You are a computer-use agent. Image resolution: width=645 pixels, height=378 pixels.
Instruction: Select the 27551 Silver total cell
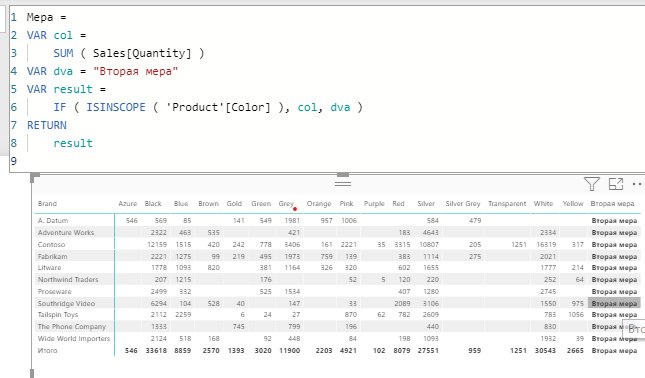[428, 350]
